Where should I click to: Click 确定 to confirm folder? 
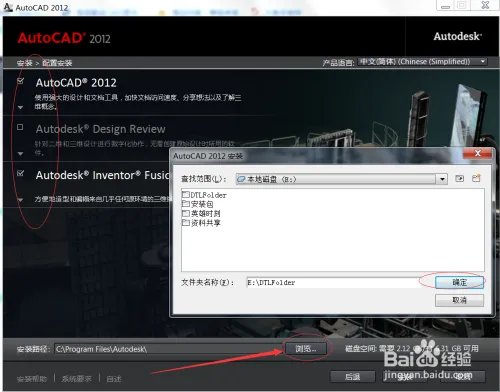coord(459,282)
